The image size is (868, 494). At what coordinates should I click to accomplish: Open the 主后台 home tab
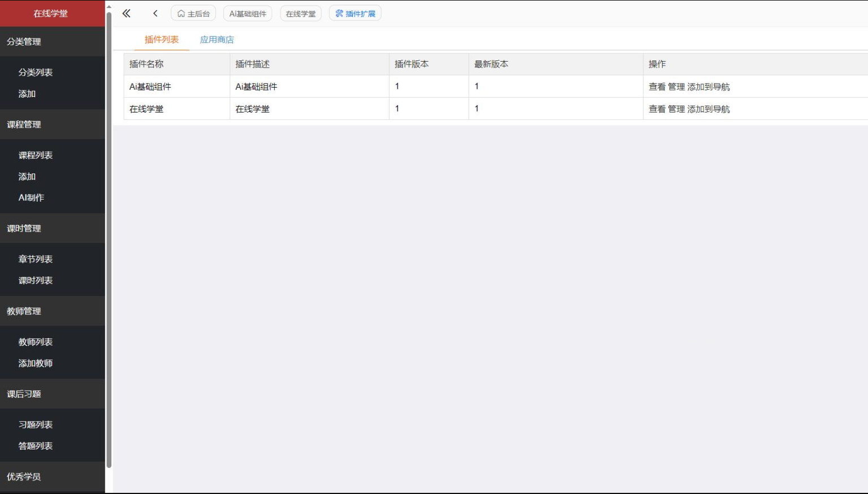(x=193, y=14)
